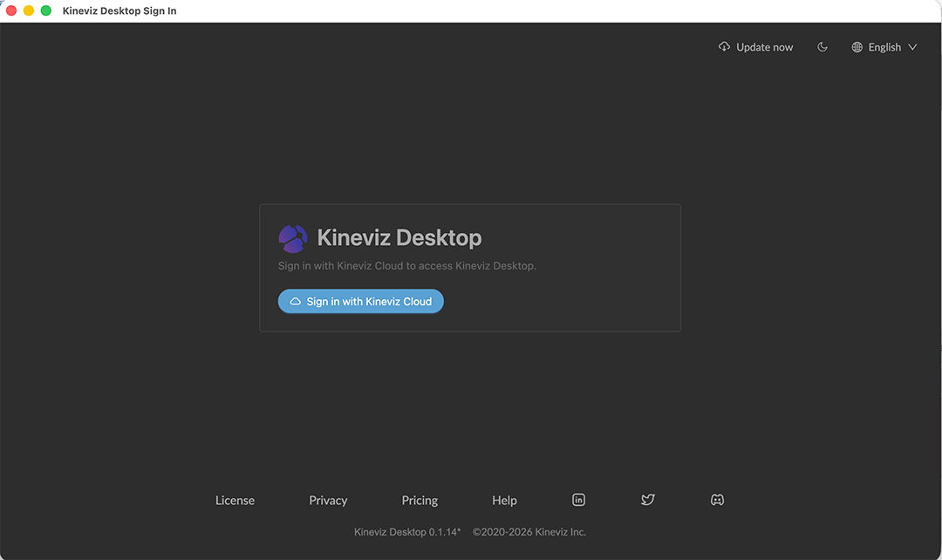The width and height of the screenshot is (942, 560).
Task: Close the Kineviz Desktop Sign In window
Action: [10, 10]
